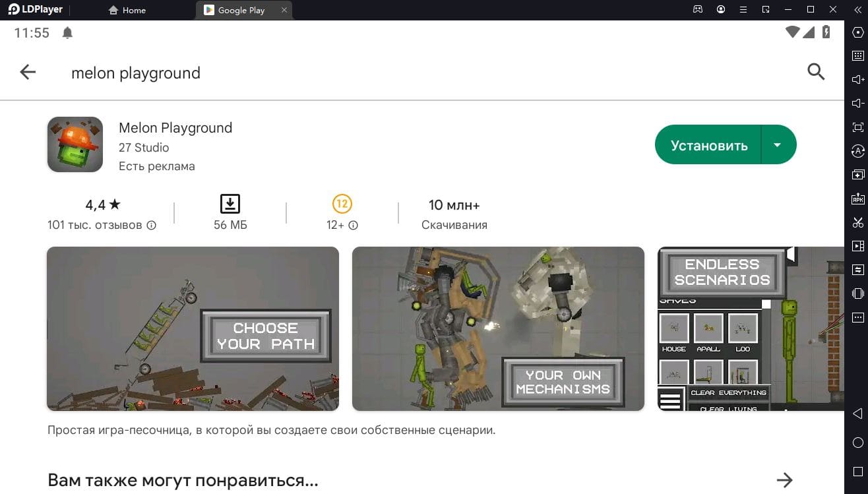Image resolution: width=868 pixels, height=494 pixels.
Task: Open the multi-instance plus icon in sidebar
Action: pyautogui.click(x=857, y=175)
